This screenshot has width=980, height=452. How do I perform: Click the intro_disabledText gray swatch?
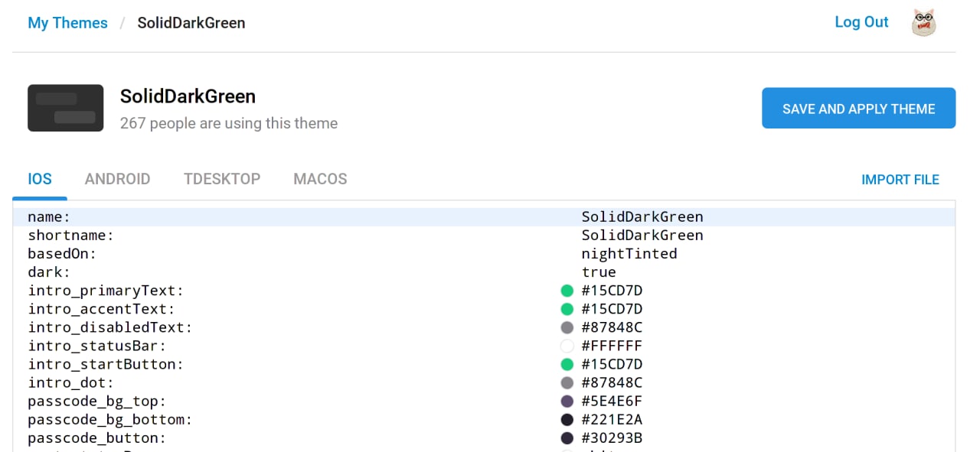(x=567, y=327)
